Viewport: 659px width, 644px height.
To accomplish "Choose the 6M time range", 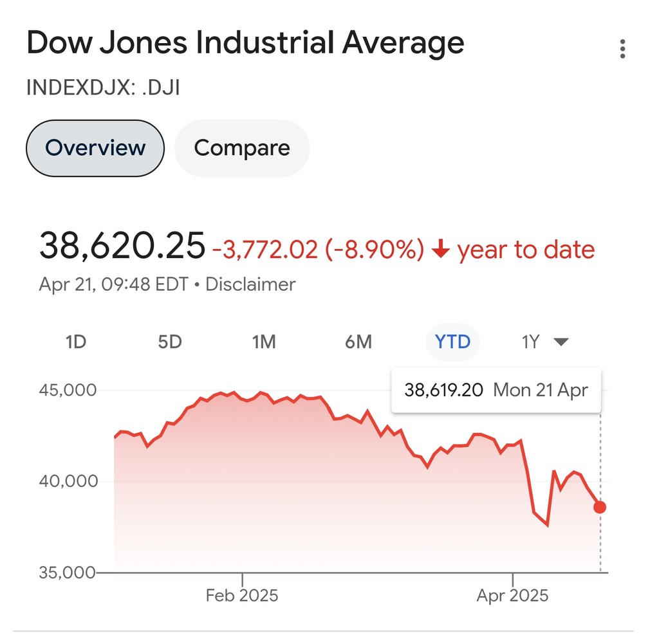I will [x=358, y=342].
